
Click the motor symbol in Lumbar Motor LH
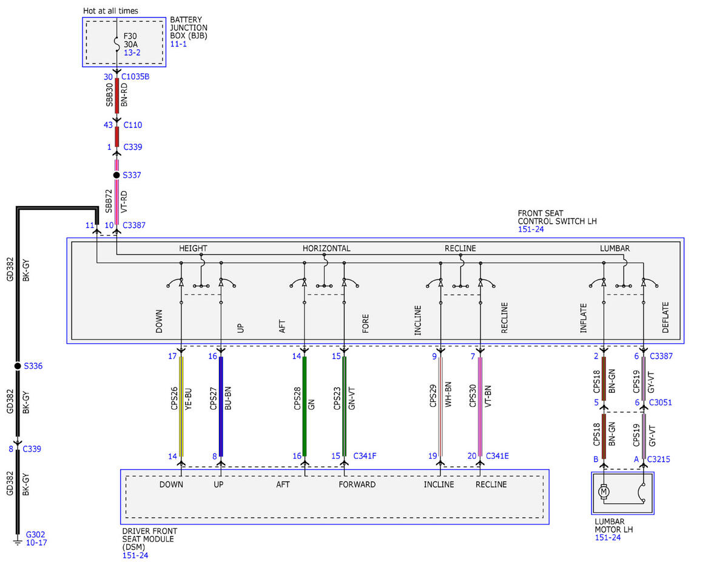(x=604, y=492)
